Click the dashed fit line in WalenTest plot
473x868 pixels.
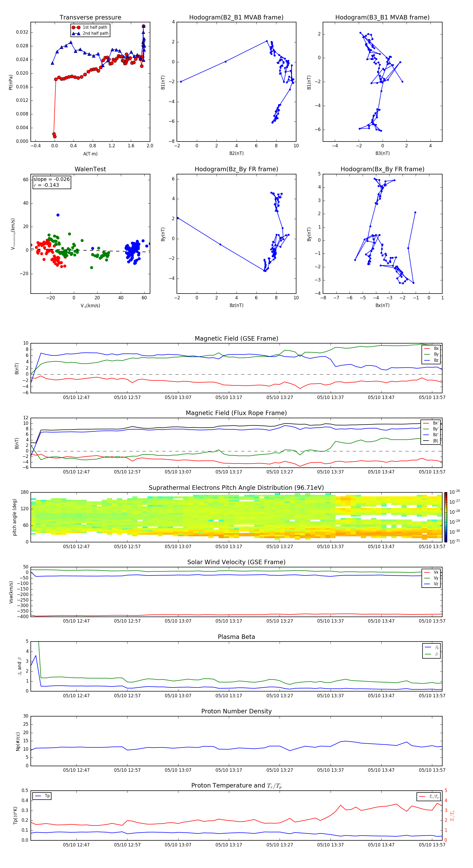(x=90, y=250)
